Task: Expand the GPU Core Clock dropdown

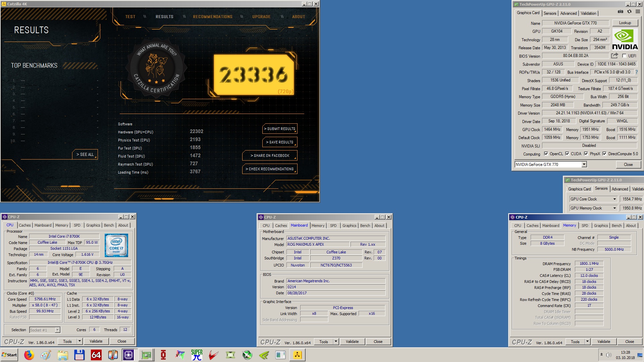Action: pyautogui.click(x=614, y=199)
